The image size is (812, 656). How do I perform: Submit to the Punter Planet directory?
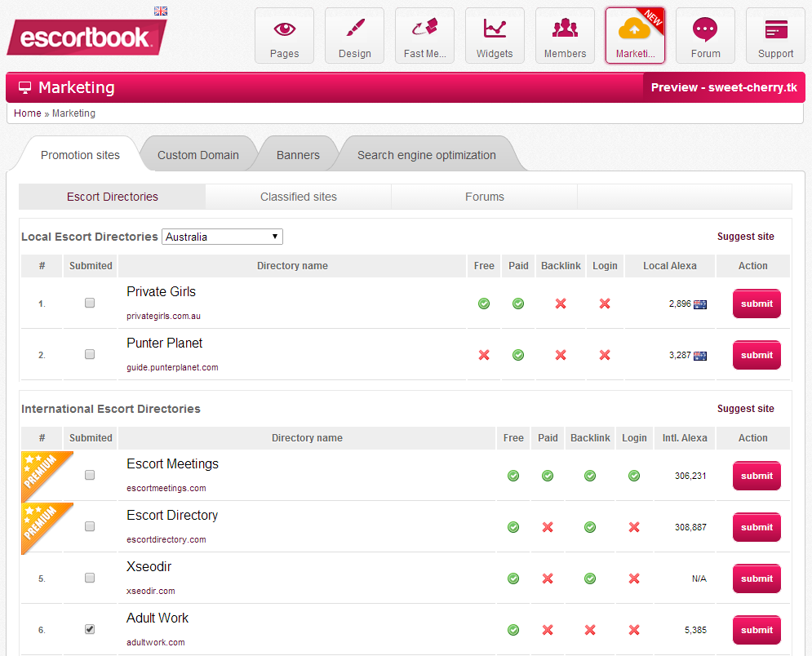pos(757,355)
